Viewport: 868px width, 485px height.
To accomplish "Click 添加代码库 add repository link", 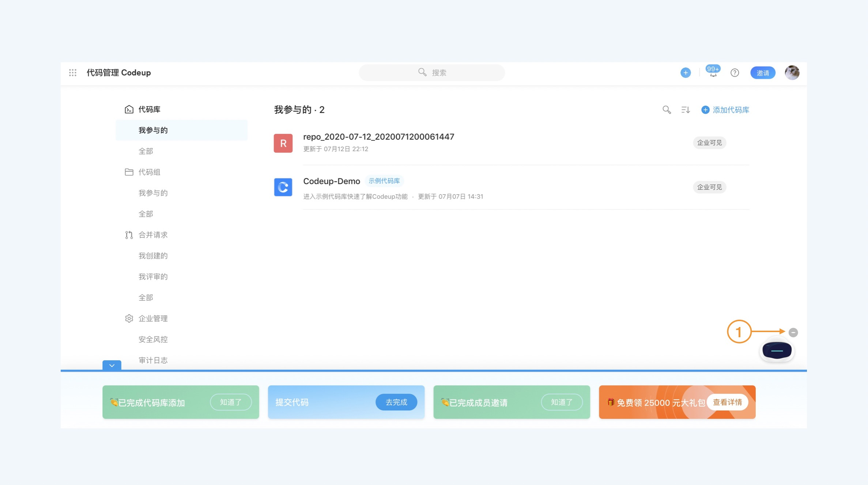I will pyautogui.click(x=725, y=110).
